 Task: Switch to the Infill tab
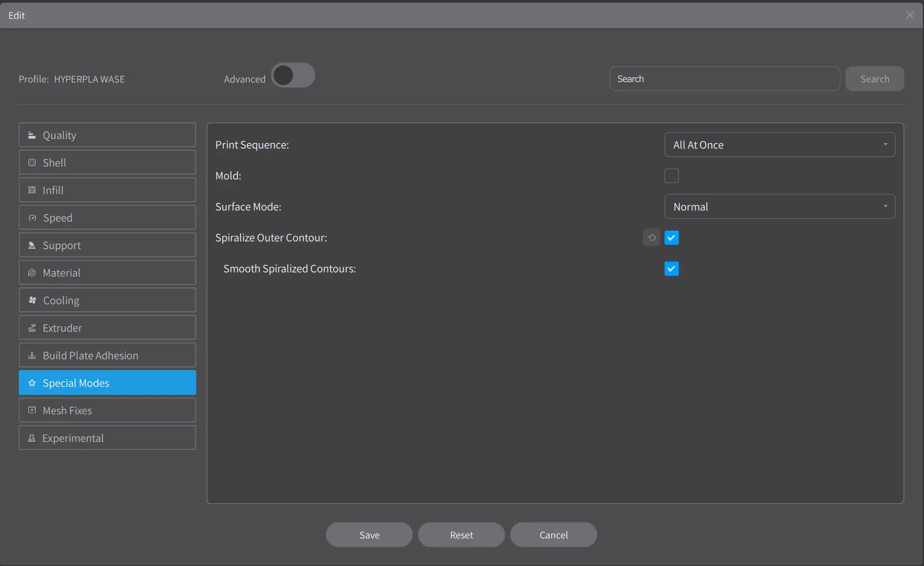tap(107, 190)
